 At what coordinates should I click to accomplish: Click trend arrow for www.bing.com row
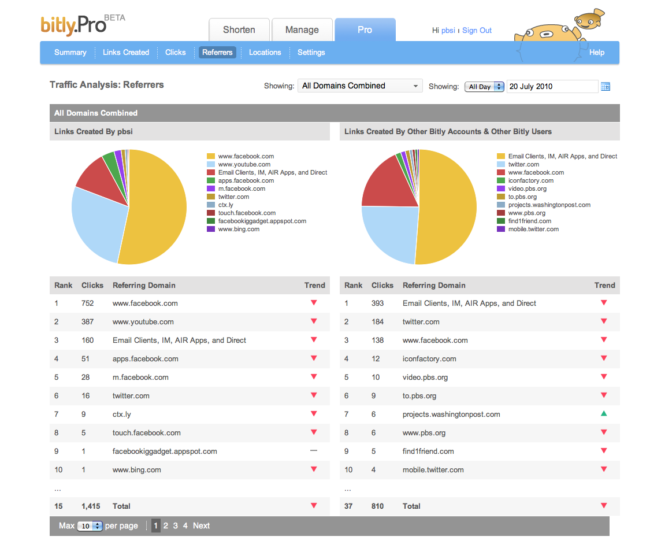tap(314, 469)
